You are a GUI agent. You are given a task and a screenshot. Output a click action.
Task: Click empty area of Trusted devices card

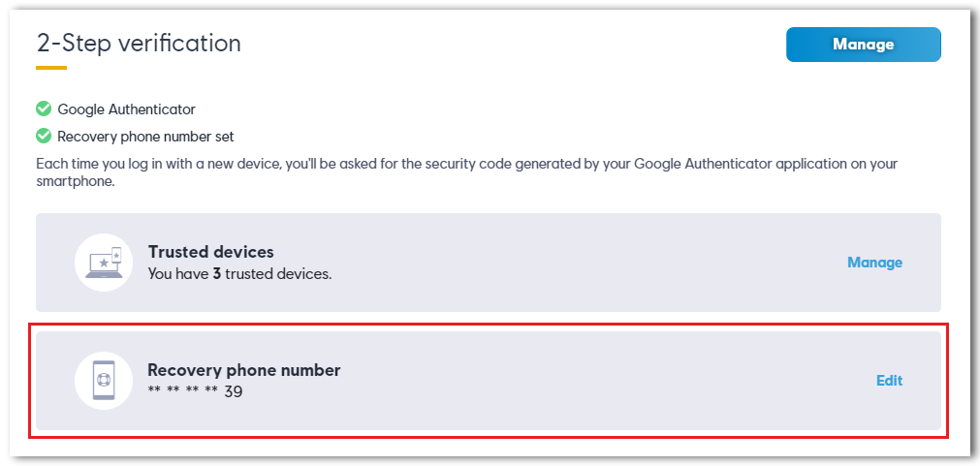562,263
